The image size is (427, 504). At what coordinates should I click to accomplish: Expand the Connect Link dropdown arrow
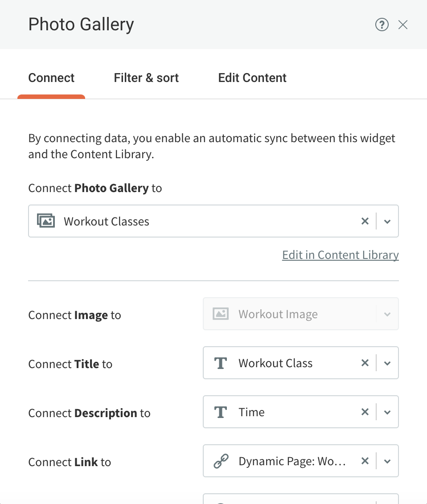[x=387, y=461]
